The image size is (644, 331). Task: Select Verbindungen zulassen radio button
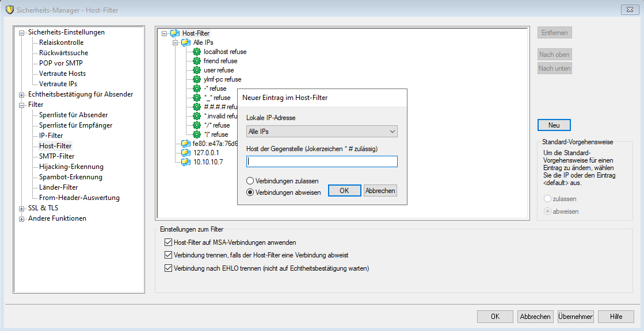(250, 181)
